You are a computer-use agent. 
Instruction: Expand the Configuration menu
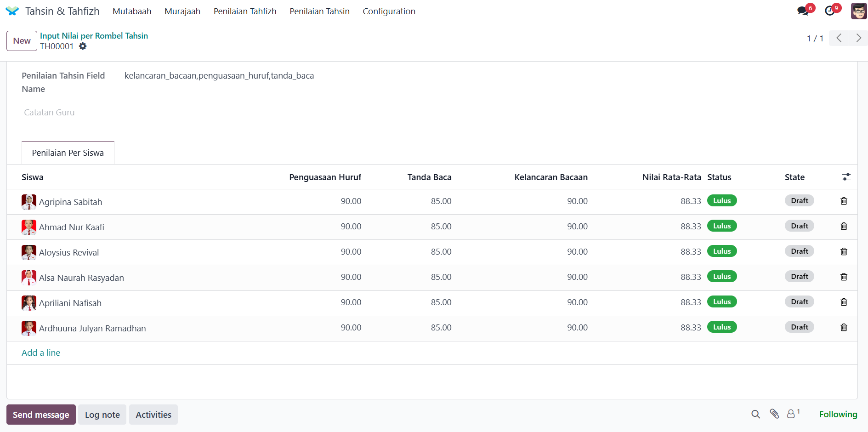click(389, 11)
